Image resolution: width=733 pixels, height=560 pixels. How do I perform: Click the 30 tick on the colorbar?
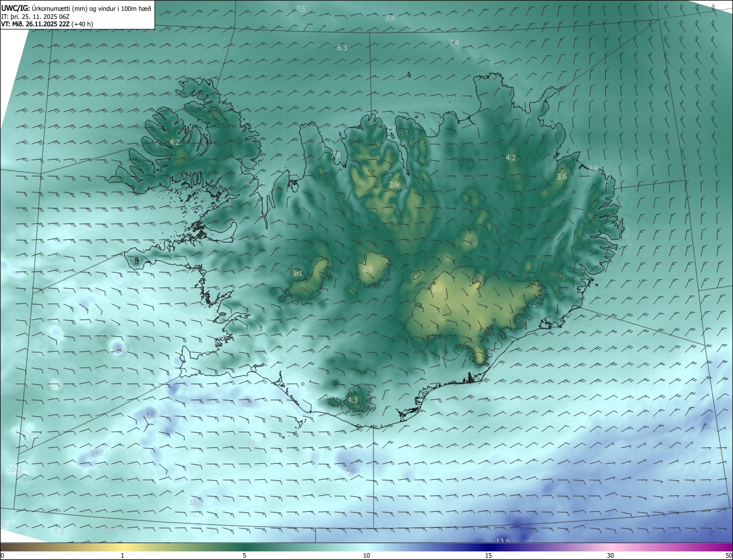610,555
